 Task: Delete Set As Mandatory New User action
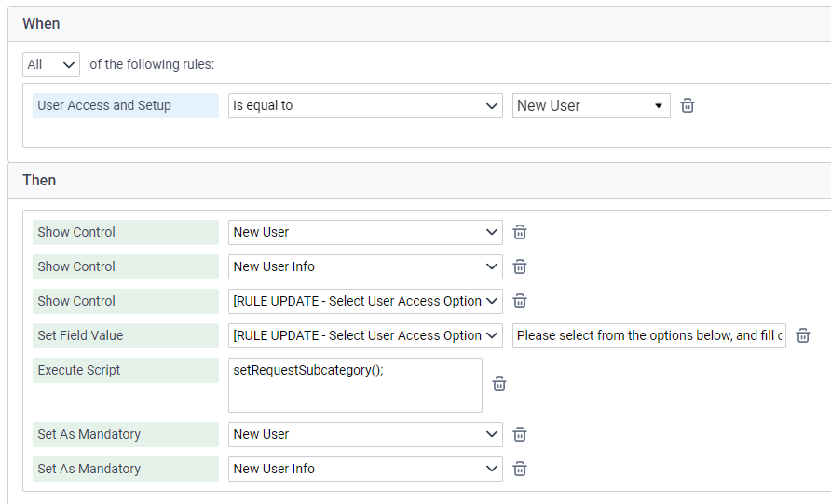(520, 434)
